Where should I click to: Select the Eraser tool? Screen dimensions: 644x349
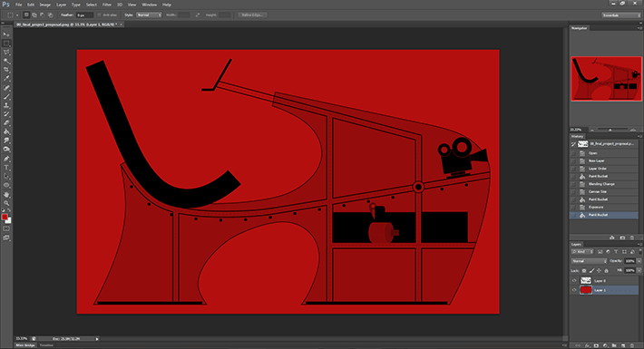6,123
